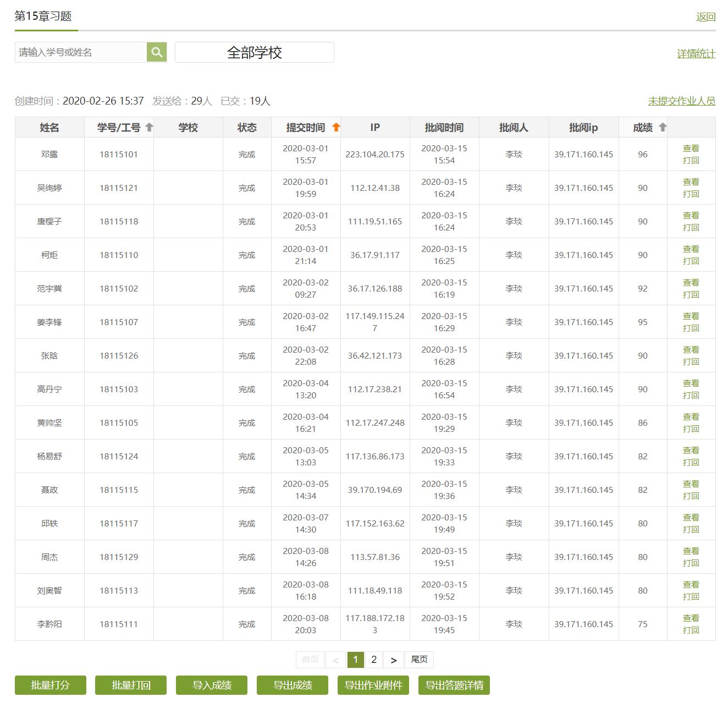Open 详情统计 statistics link
The height and width of the screenshot is (708, 728).
696,54
